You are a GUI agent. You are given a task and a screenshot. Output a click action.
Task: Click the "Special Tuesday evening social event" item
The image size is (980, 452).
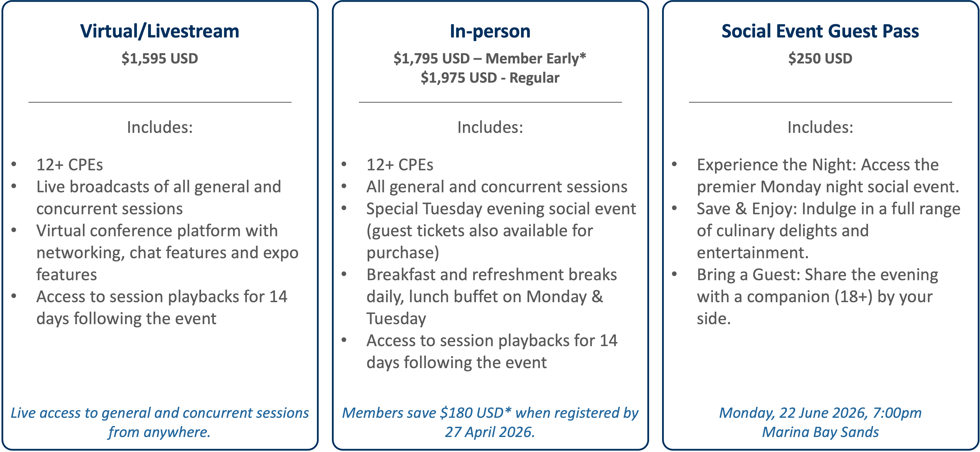click(x=501, y=209)
